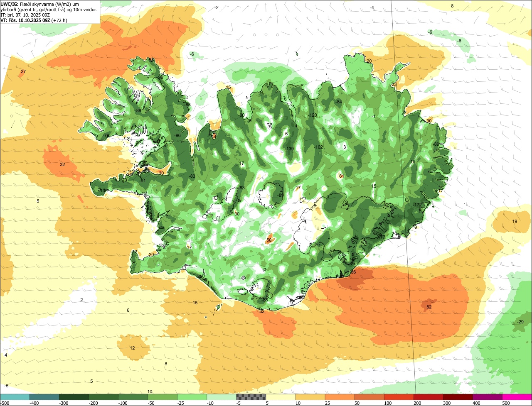
Task: Click the '-2' value along the top edge
Action: click(217, 8)
